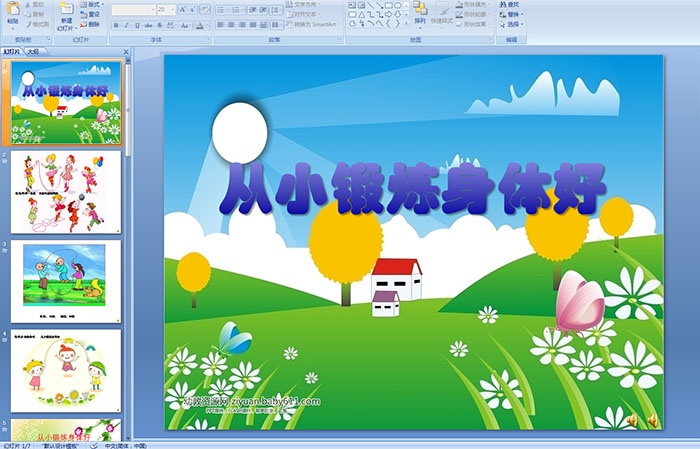
Task: Align text left in paragraph group
Action: 221,25
